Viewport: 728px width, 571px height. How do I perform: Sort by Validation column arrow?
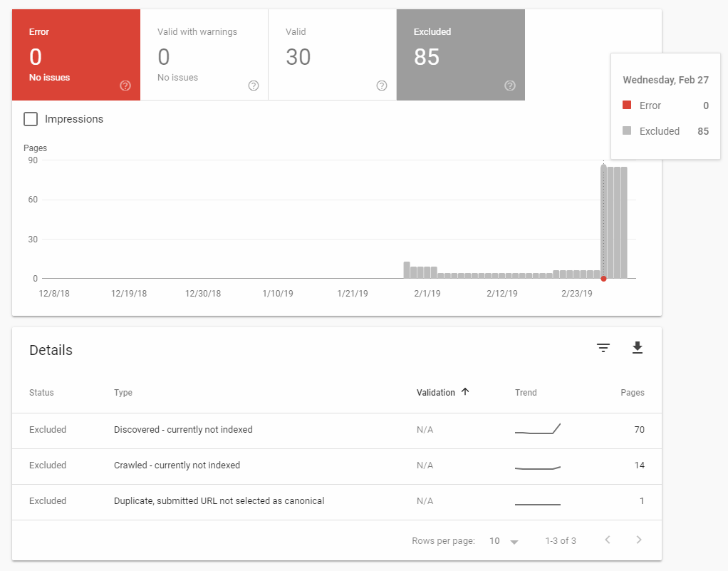coord(465,391)
